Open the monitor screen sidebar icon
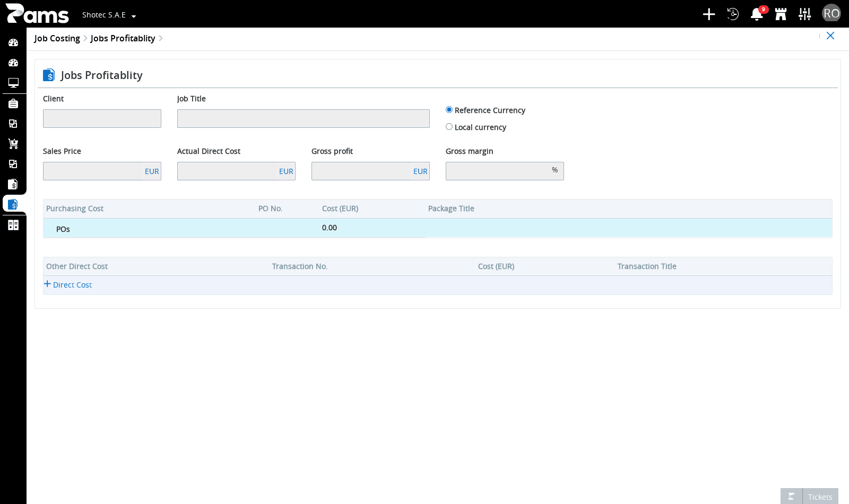This screenshot has height=504, width=849. point(13,83)
